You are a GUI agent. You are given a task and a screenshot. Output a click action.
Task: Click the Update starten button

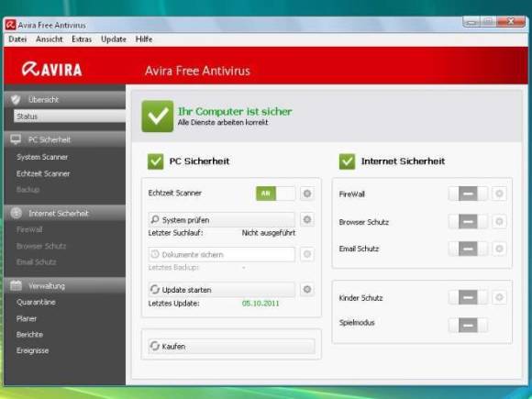222,290
